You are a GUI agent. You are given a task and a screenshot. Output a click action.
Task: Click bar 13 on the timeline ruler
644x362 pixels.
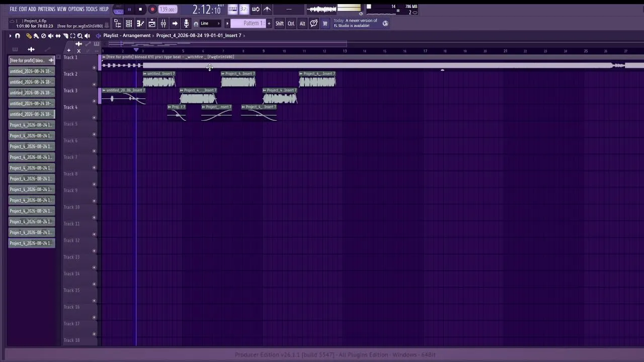345,51
